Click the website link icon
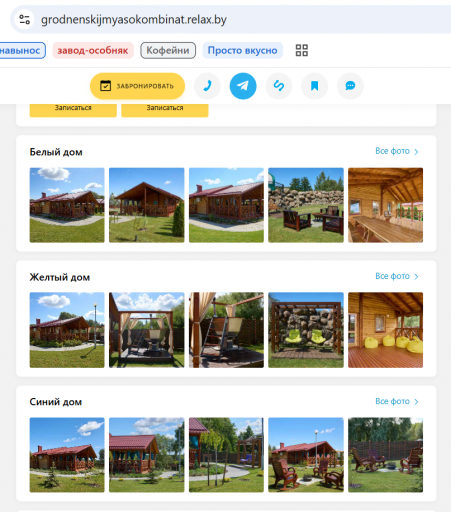The image size is (451, 512). pos(279,86)
